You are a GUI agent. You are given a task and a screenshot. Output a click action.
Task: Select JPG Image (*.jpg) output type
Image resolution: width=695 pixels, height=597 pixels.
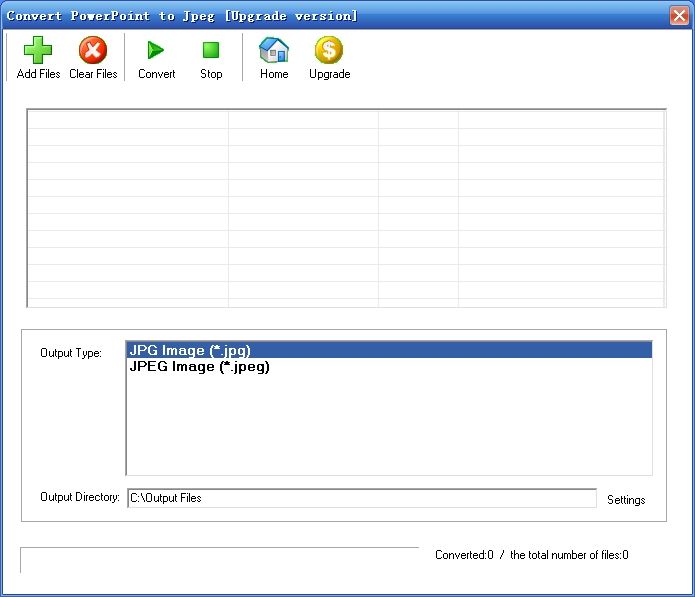click(x=190, y=350)
